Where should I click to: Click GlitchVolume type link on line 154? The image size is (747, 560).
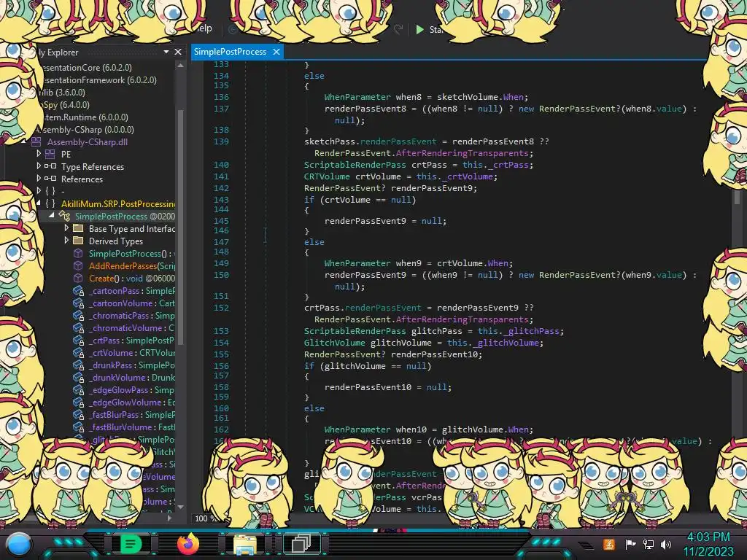pyautogui.click(x=334, y=343)
